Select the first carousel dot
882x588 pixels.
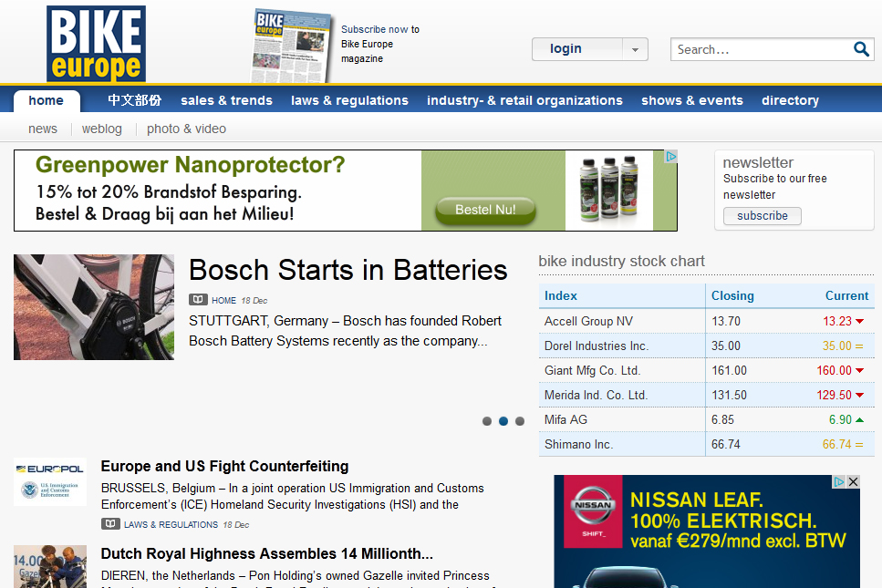click(487, 421)
